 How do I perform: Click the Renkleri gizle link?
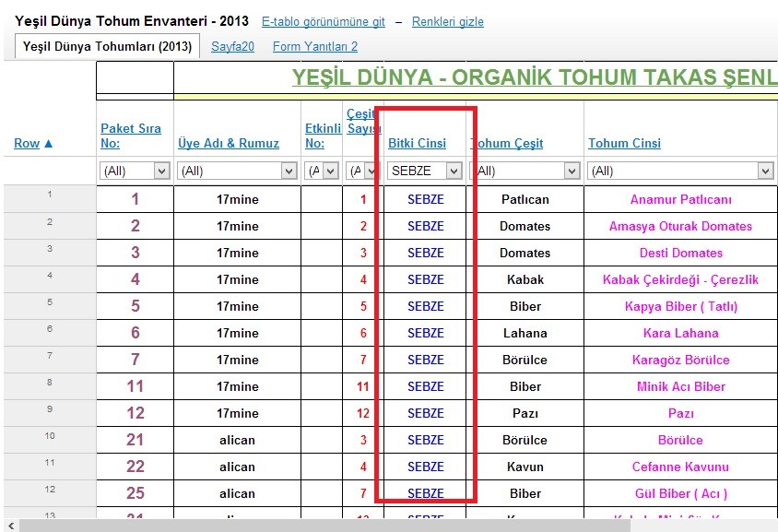tap(447, 20)
